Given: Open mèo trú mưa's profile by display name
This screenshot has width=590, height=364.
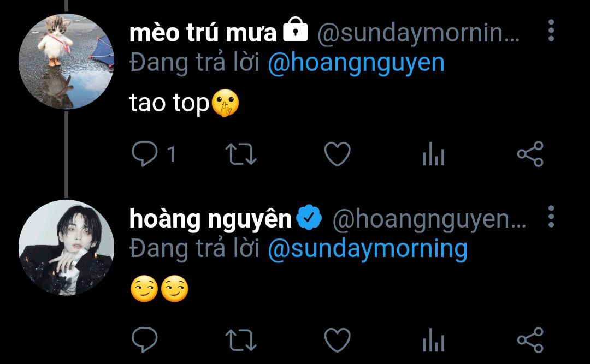Looking at the screenshot, I should (x=203, y=33).
